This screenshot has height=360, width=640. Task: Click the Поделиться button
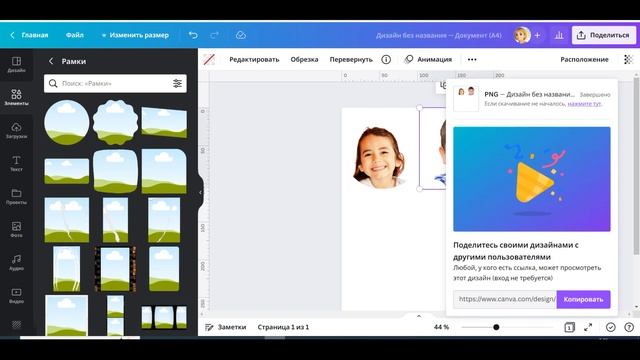(x=604, y=36)
